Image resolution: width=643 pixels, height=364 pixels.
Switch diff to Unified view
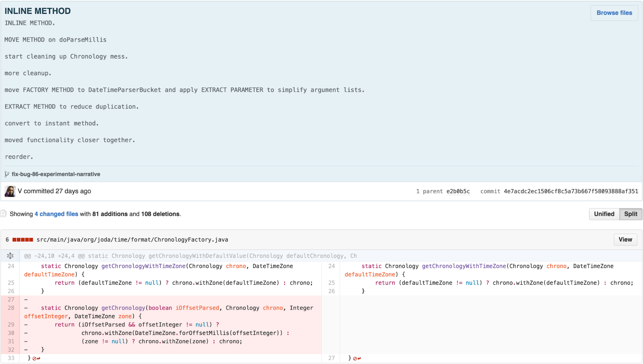pos(604,214)
